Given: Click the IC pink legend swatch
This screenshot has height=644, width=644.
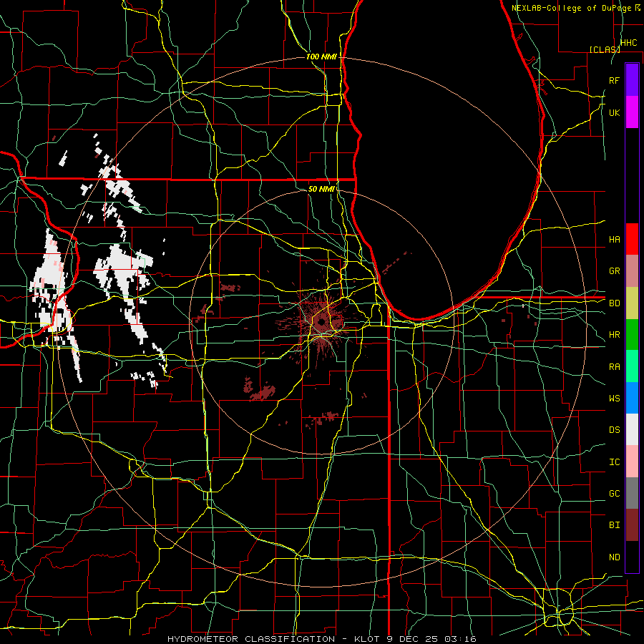Looking at the screenshot, I should point(632,462).
